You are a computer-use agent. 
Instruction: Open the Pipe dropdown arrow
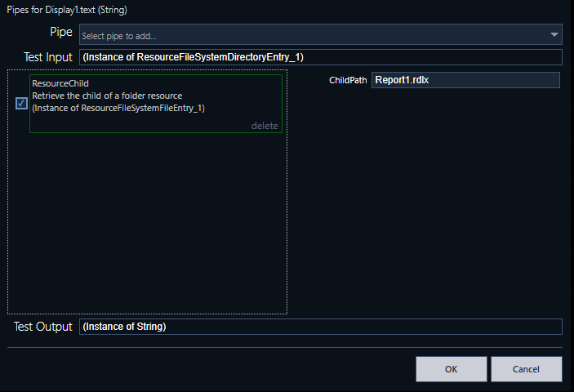click(x=554, y=35)
